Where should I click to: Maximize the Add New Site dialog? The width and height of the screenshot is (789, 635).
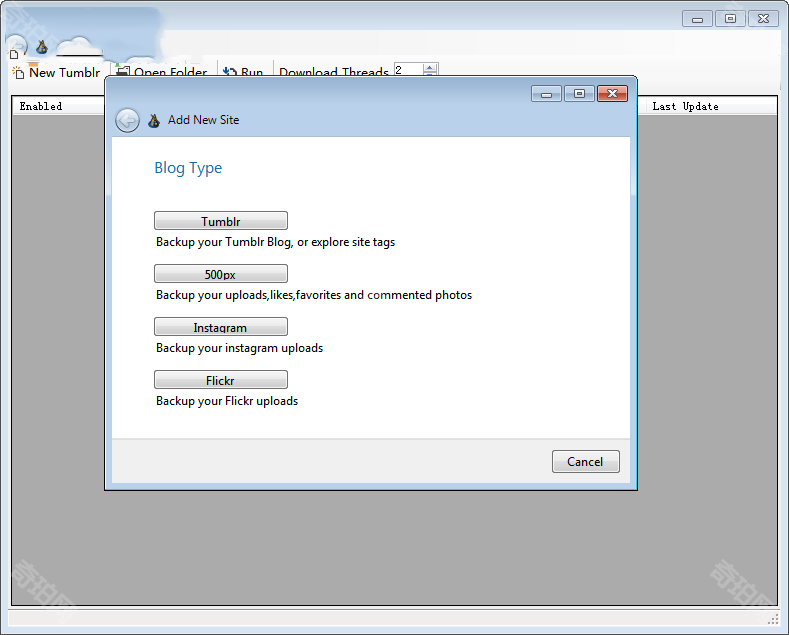tap(579, 94)
